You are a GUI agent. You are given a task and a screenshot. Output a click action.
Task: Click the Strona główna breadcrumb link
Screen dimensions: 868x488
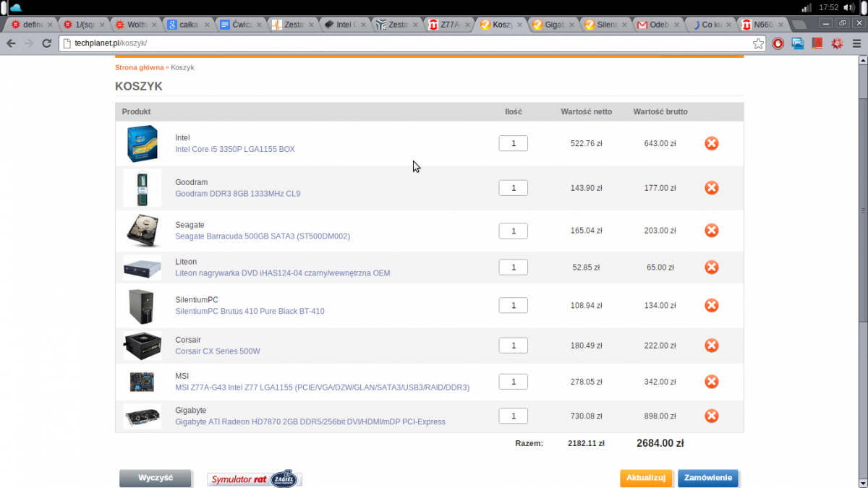(140, 67)
